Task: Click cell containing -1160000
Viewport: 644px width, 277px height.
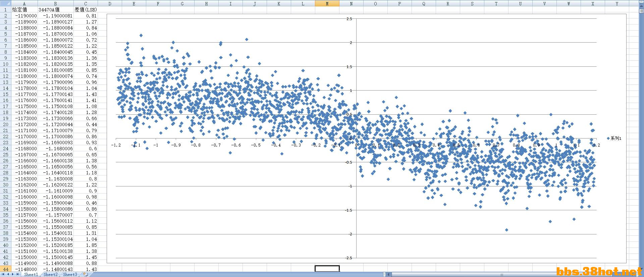Action: [x=24, y=197]
